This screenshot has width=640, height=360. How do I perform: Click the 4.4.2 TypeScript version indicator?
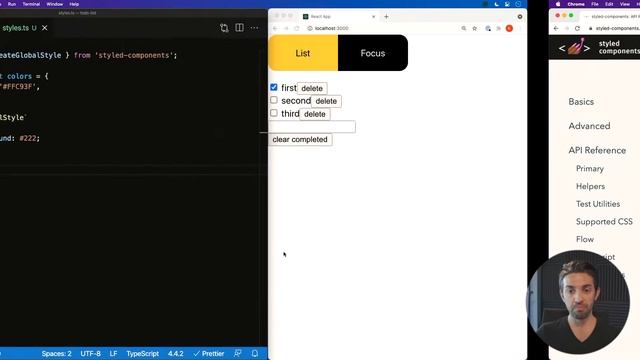pos(176,353)
